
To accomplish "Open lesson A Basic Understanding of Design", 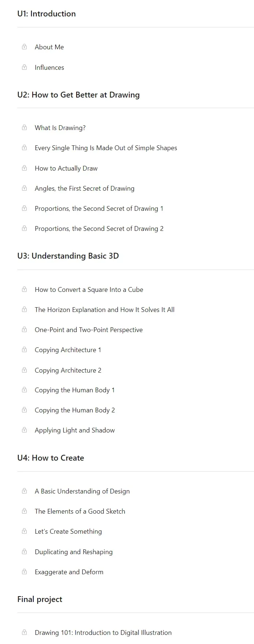I will [82, 491].
